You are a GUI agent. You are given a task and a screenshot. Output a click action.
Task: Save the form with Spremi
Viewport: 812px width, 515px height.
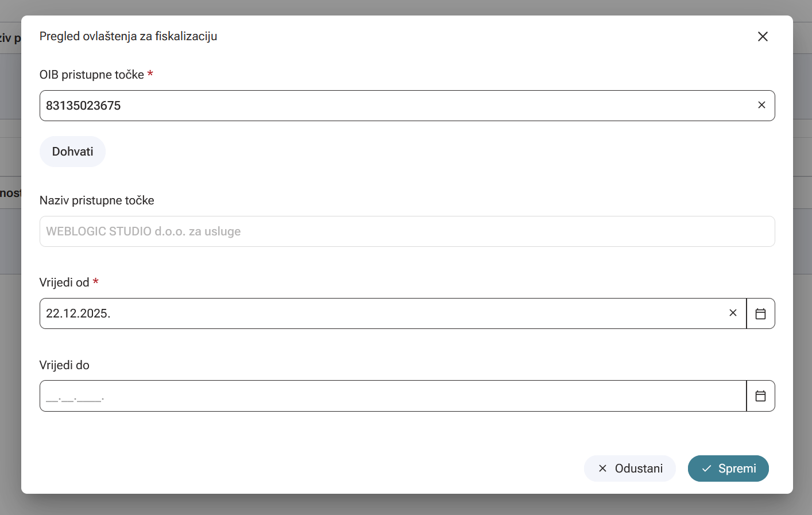pyautogui.click(x=728, y=468)
